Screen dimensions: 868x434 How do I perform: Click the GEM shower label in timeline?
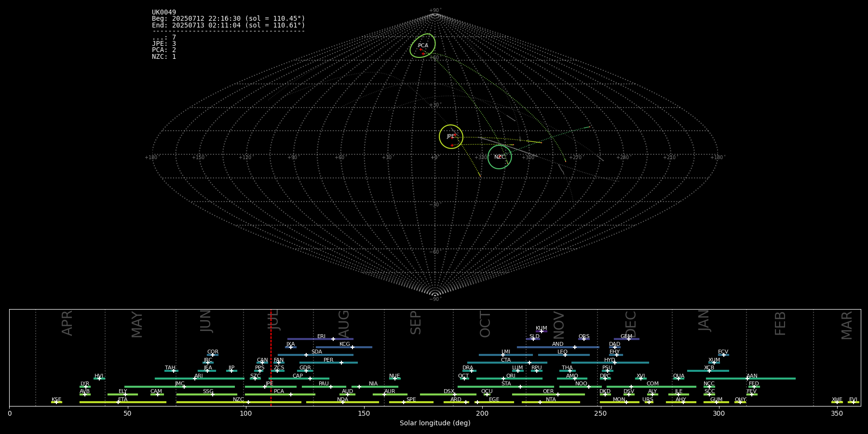coord(626,336)
